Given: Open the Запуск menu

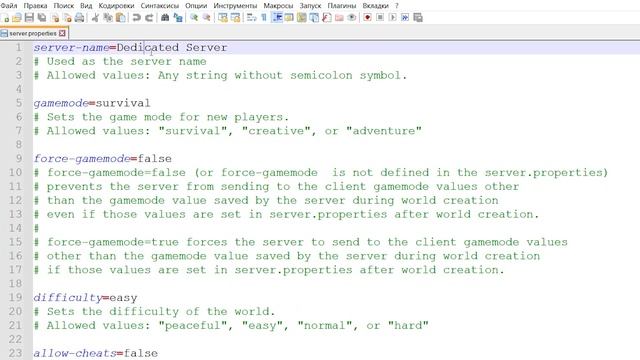Looking at the screenshot, I should (x=310, y=6).
